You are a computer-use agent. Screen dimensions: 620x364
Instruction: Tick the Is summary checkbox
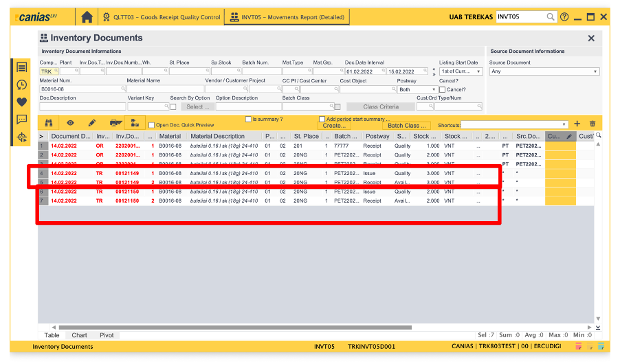[249, 119]
